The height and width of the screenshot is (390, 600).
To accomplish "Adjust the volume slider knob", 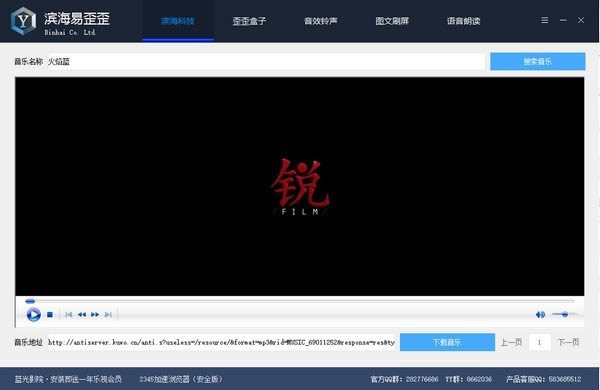I will click(565, 314).
